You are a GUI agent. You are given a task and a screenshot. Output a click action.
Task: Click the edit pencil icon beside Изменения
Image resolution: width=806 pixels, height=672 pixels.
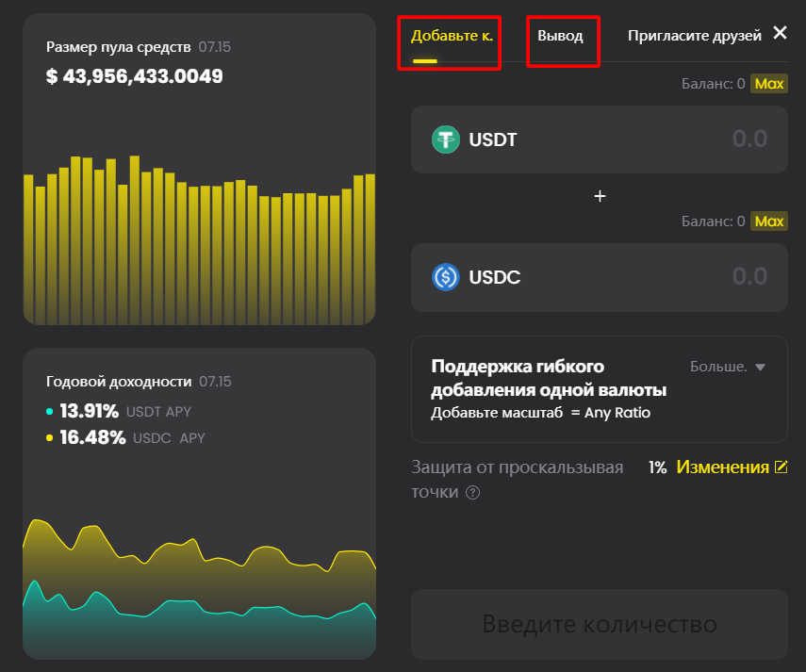click(x=781, y=467)
